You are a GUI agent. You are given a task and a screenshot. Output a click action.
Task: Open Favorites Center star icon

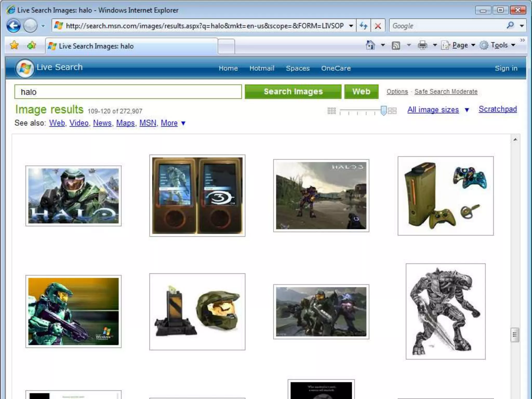tap(14, 45)
